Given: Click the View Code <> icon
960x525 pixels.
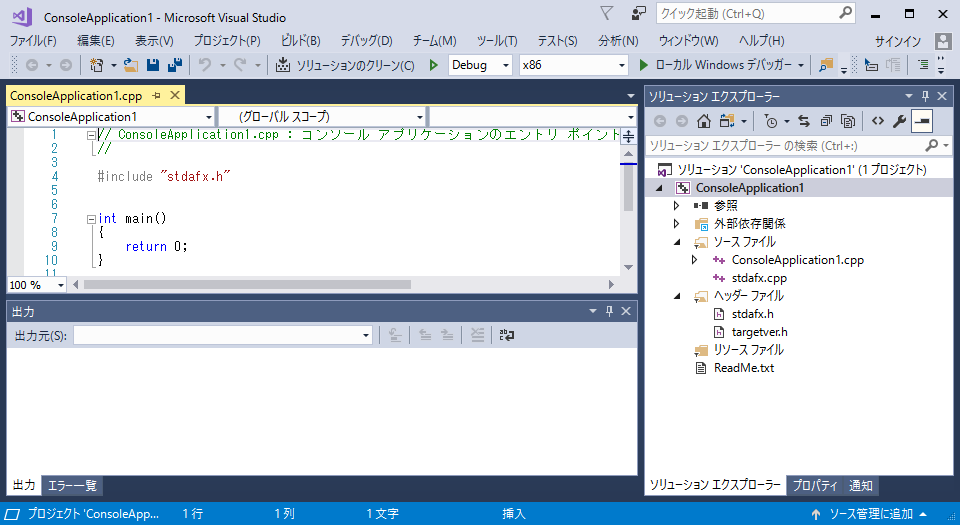Looking at the screenshot, I should coord(878,121).
